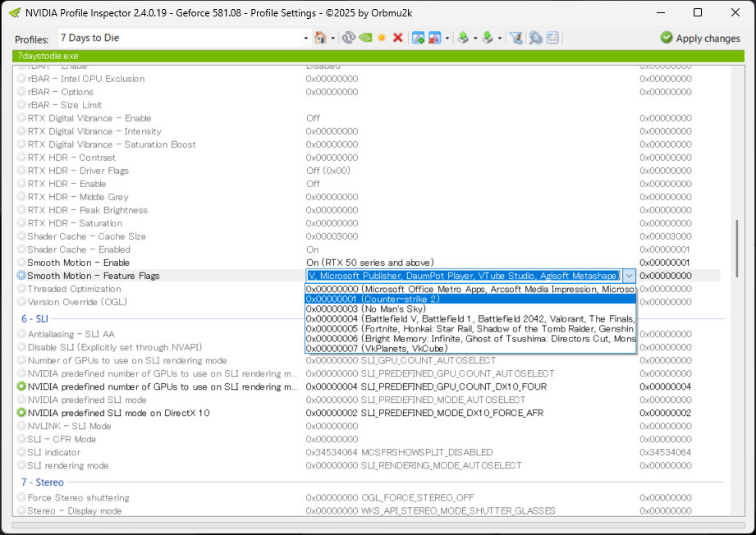Click the import profiles icon
The height and width of the screenshot is (535, 756).
point(488,38)
